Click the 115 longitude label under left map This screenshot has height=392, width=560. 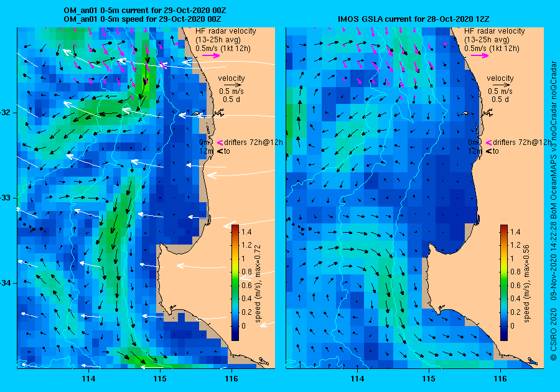[x=160, y=379]
